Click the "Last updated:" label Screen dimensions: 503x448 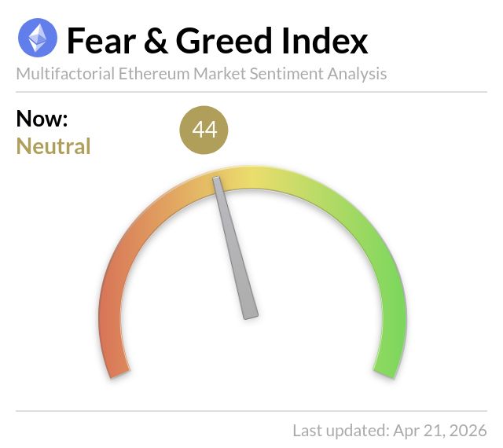339,431
